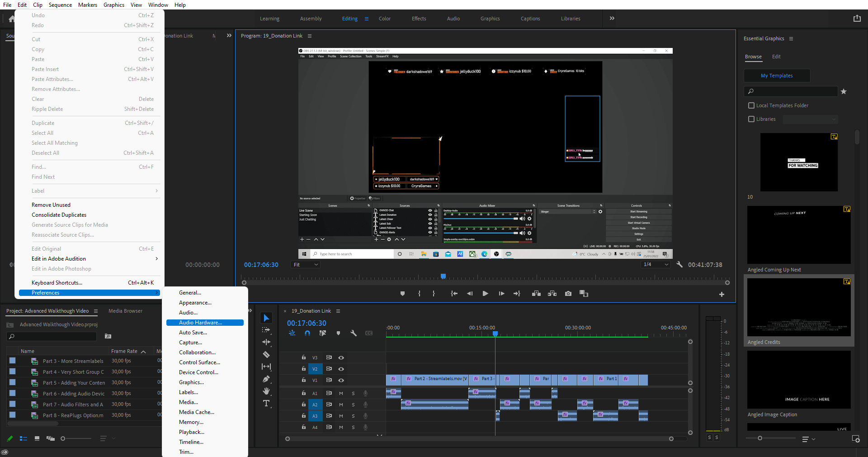Hide the V2 track with its eye icon
The height and width of the screenshot is (457, 868).
click(341, 369)
